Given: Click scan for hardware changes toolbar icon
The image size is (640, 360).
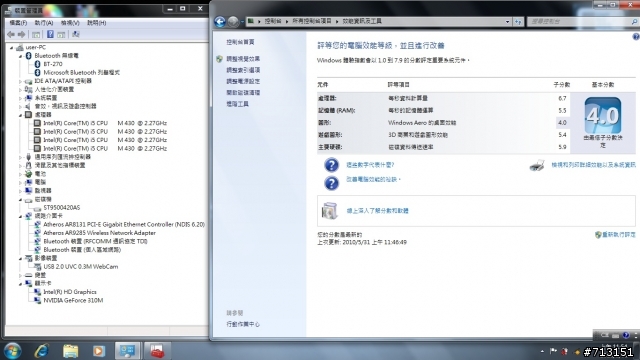Looking at the screenshot, I should 76,35.
